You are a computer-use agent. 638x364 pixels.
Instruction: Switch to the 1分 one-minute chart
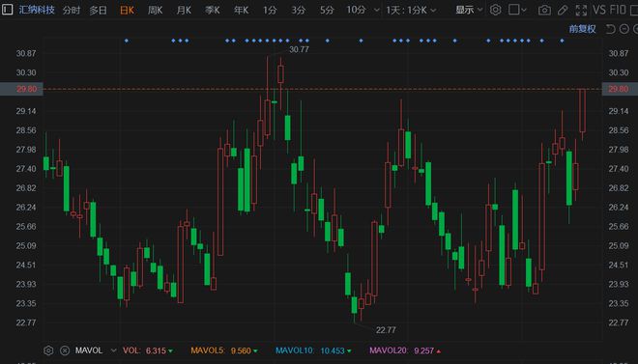(x=270, y=10)
